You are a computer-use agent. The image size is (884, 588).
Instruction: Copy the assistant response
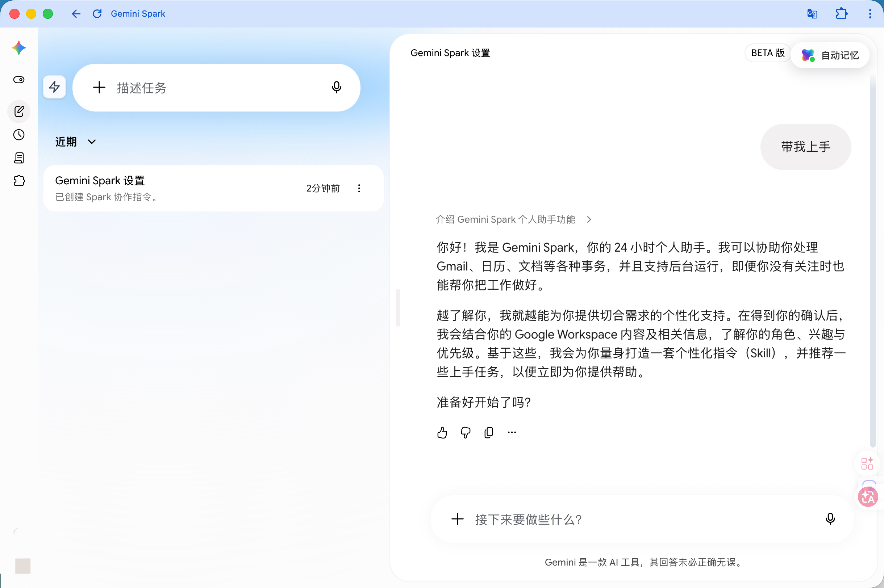pos(489,433)
